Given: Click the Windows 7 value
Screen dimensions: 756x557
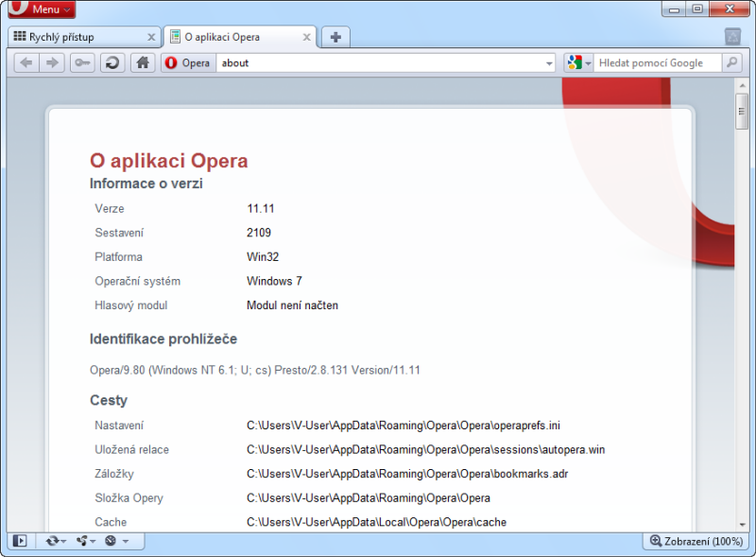Looking at the screenshot, I should 274,281.
